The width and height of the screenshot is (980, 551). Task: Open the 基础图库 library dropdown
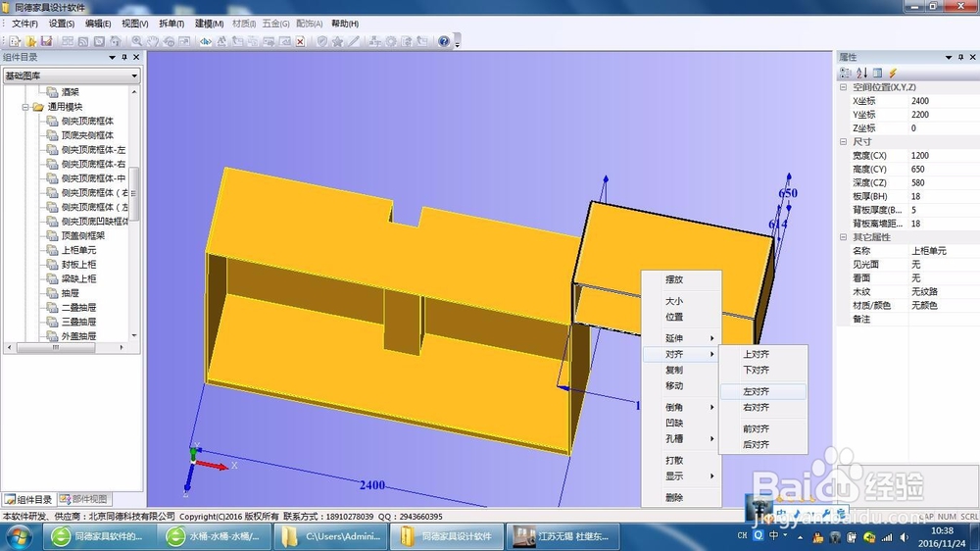(x=134, y=75)
